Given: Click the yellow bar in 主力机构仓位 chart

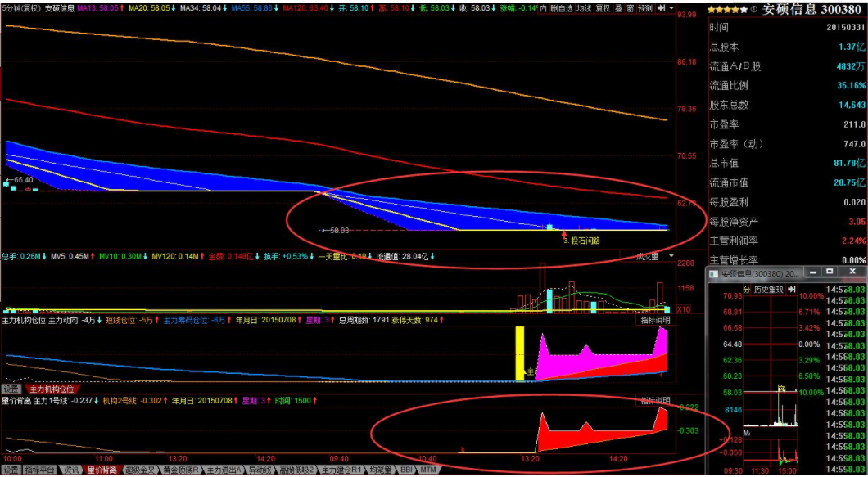Looking at the screenshot, I should pos(520,353).
